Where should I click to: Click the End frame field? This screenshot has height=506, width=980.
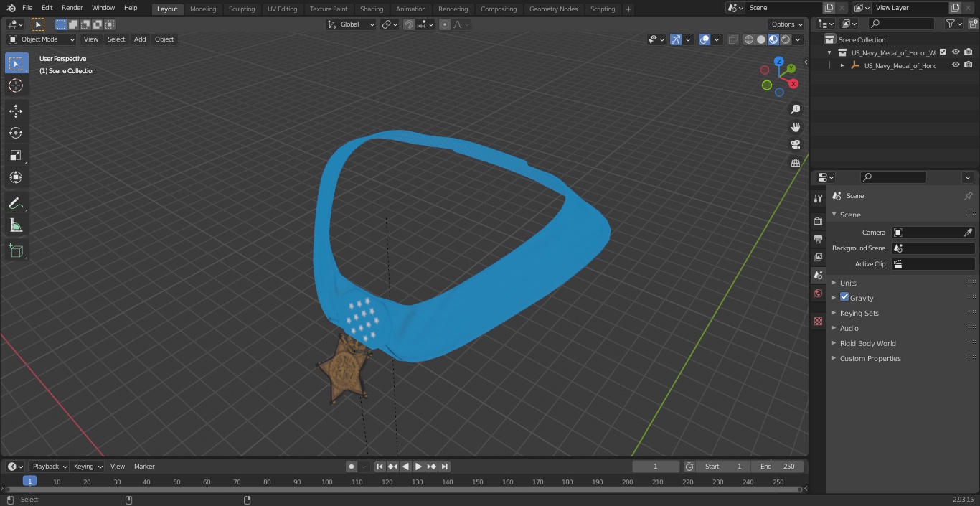point(778,467)
